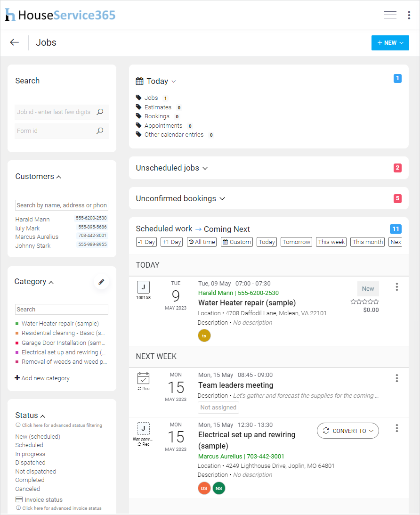Image resolution: width=420 pixels, height=515 pixels.
Task: Click the back arrow beside Jobs
Action: tap(15, 42)
